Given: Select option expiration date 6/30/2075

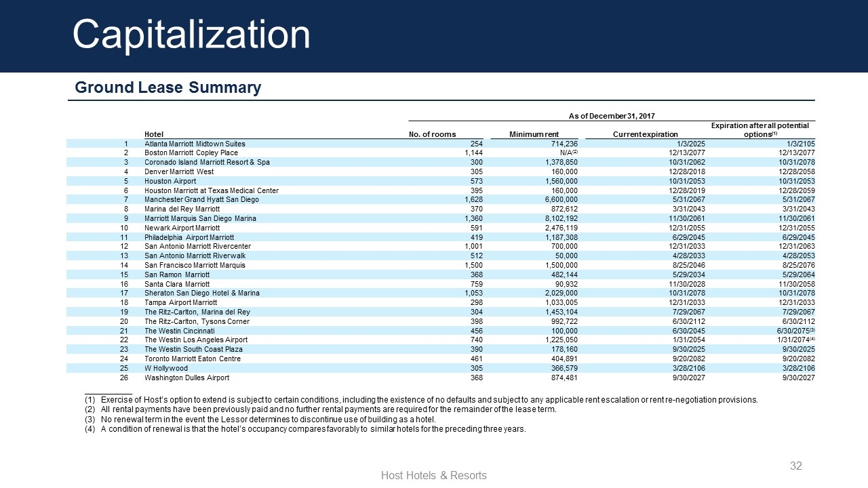Looking at the screenshot, I should coord(795,331).
